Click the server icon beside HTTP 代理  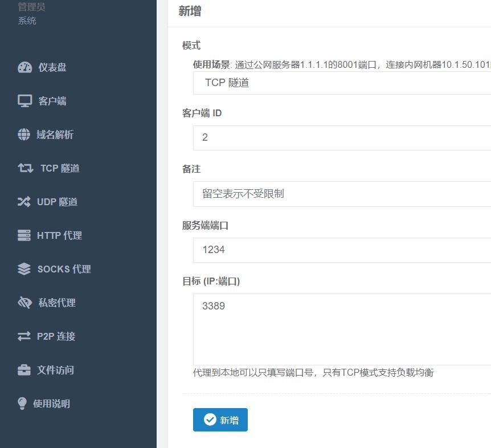click(x=24, y=235)
